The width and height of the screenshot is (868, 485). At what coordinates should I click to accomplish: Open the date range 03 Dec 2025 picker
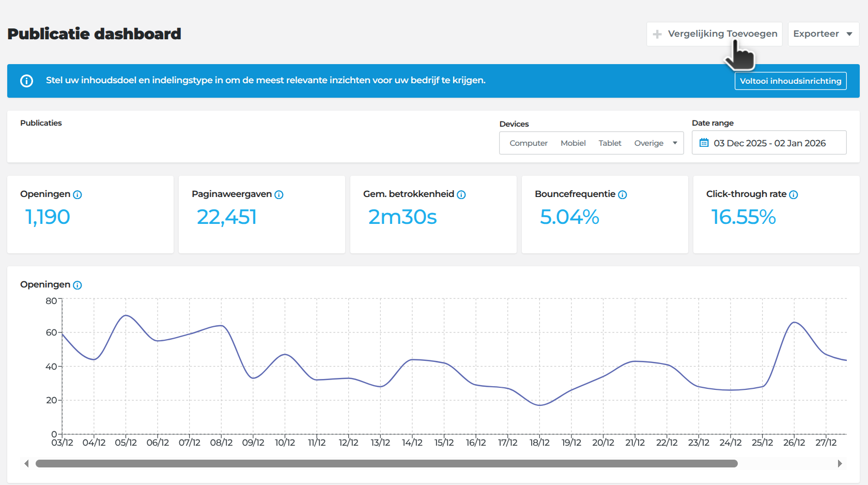769,143
